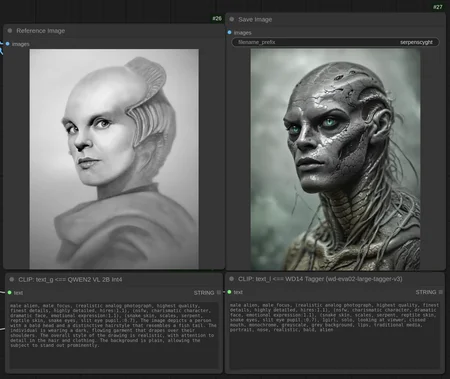
Task: Select the CLIP text_l WD14 Tagger title
Action: pos(320,279)
